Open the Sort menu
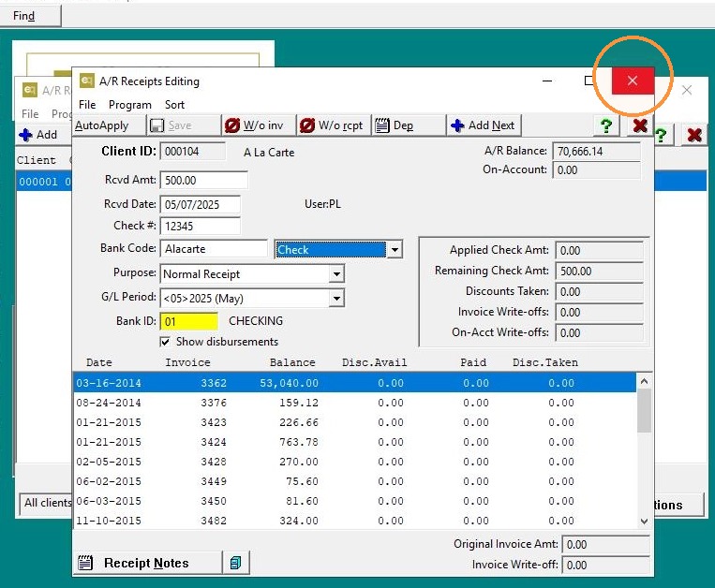The width and height of the screenshot is (715, 588). click(x=174, y=105)
